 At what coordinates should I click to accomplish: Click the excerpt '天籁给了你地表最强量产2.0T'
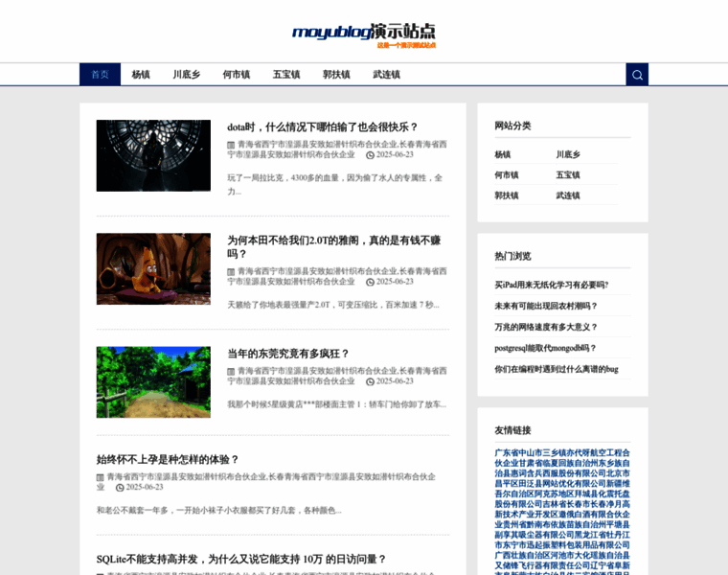pos(333,305)
